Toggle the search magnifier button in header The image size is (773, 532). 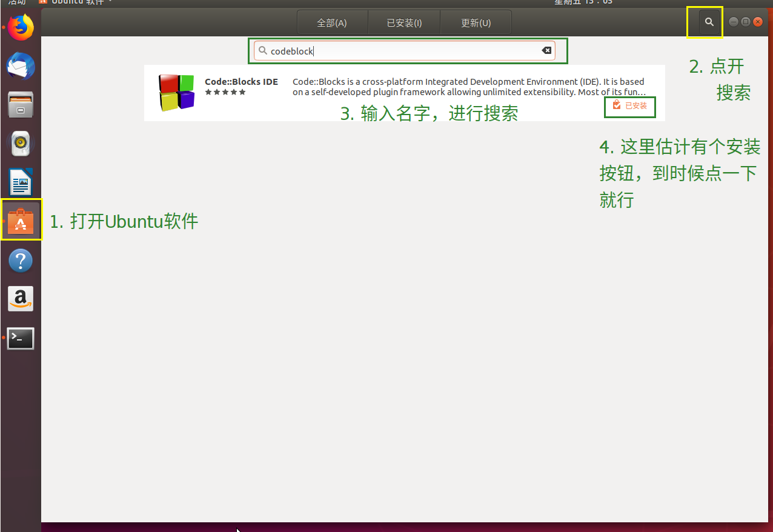(x=709, y=22)
